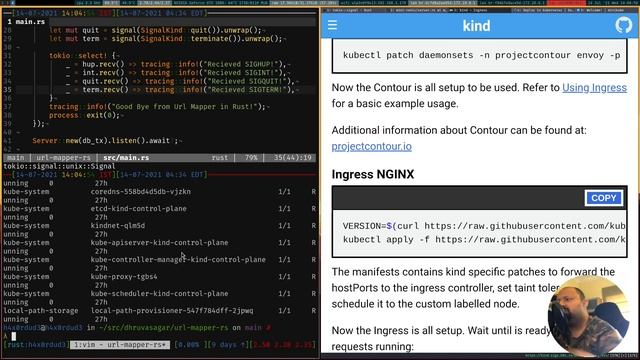This screenshot has height=360, width=640.
Task: Switch to the kind – Ingress browser tab
Action: [479, 10]
